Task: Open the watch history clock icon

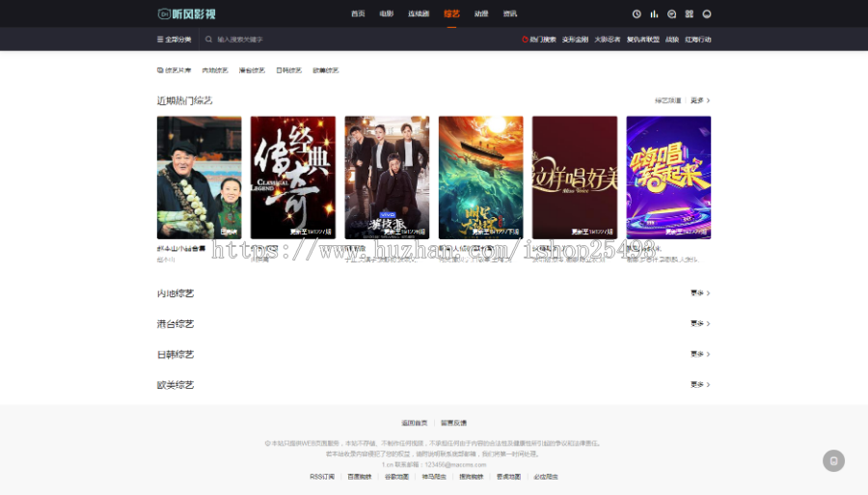Action: tap(637, 14)
